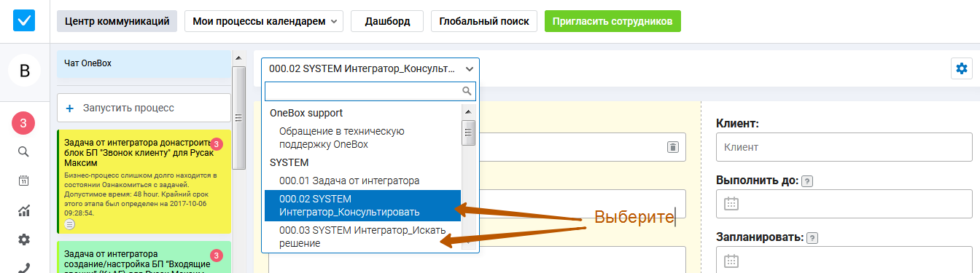Viewport: 980px width, 273px height.
Task: Open the analytics chart icon in sidebar
Action: click(23, 210)
